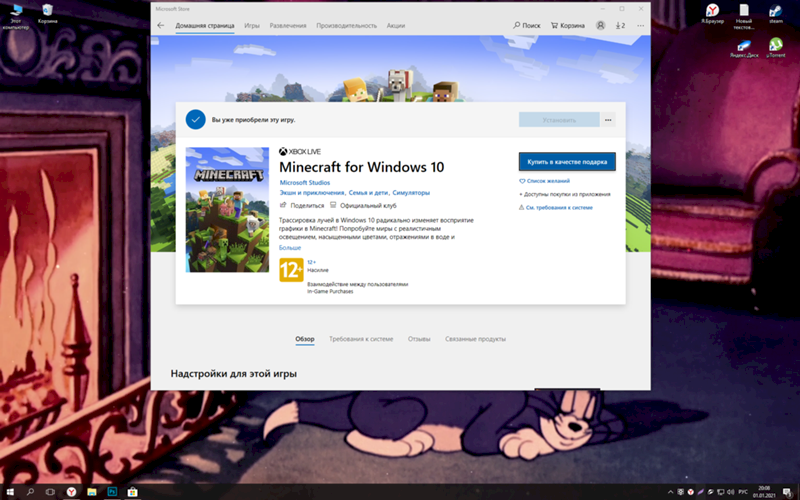Open the 12+ rating text link
Screen dimensions: 800x500
pyautogui.click(x=311, y=262)
